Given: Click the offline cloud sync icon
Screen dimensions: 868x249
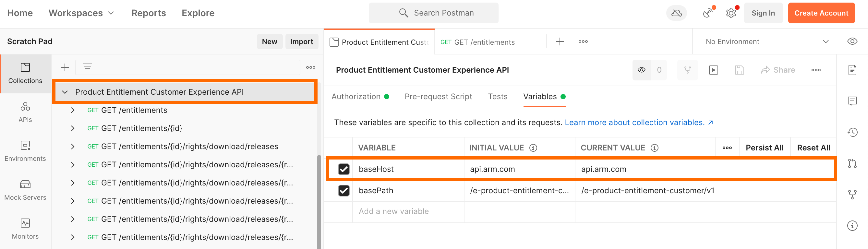Looking at the screenshot, I should pos(676,13).
